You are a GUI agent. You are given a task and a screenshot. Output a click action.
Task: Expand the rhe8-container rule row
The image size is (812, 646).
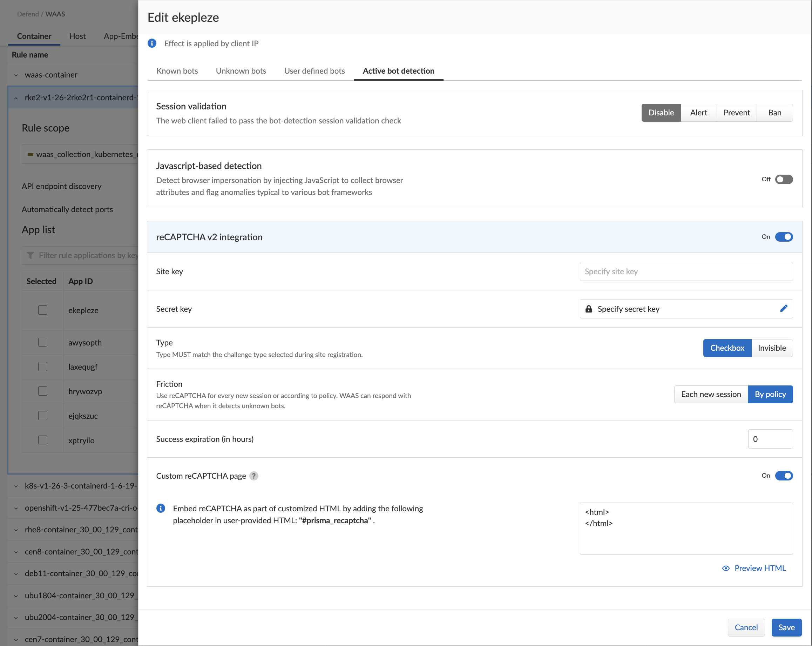16,530
